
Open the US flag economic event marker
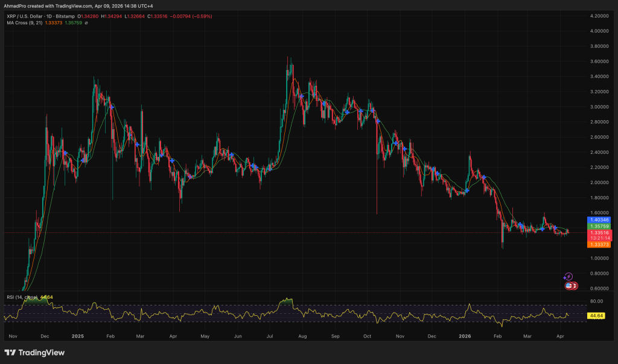[569, 285]
